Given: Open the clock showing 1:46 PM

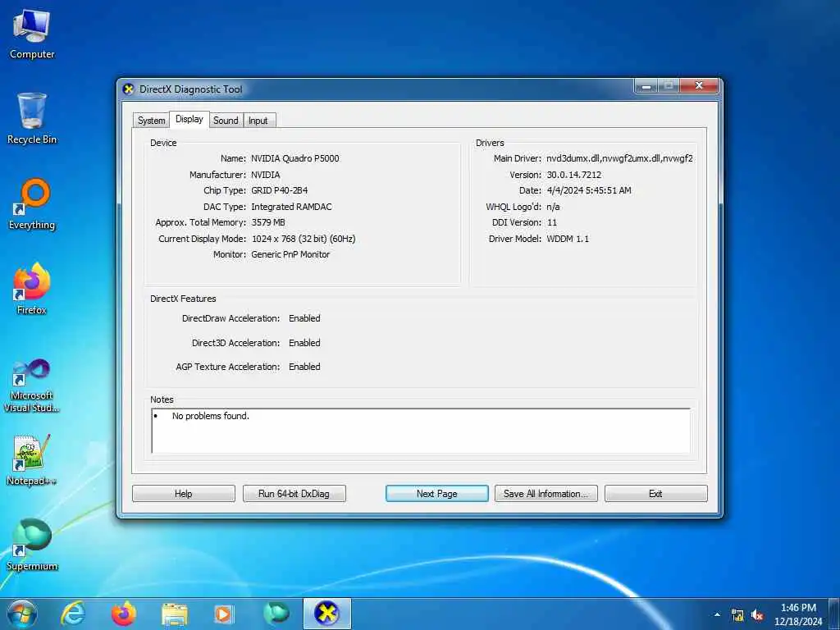Looking at the screenshot, I should click(798, 614).
